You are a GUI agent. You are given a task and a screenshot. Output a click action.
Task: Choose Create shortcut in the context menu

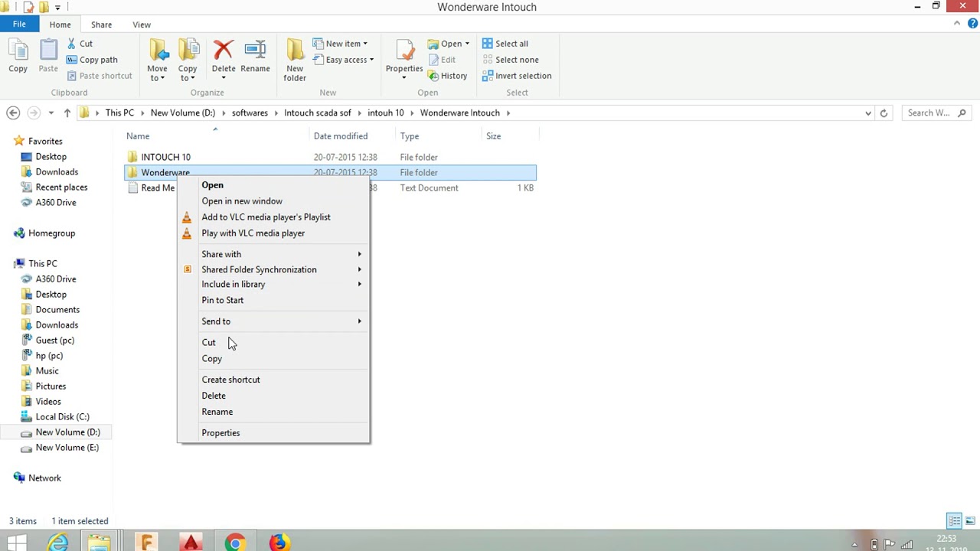230,380
